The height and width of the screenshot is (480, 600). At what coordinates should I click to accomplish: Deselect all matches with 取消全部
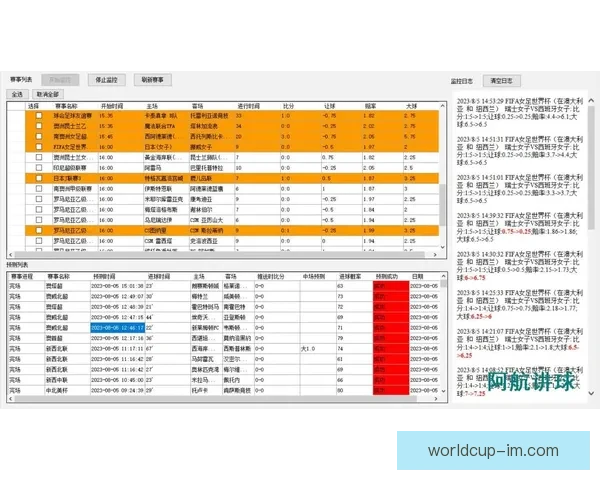(48, 94)
